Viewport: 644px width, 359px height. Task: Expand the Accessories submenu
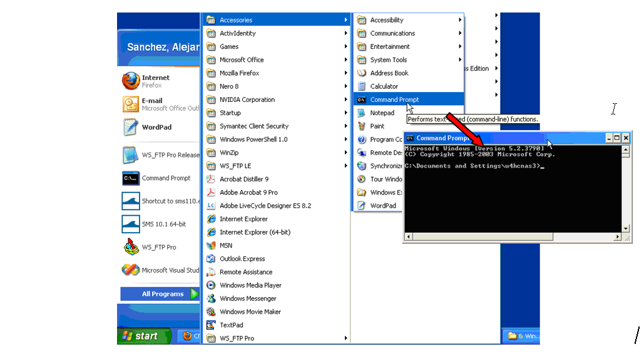(x=277, y=19)
